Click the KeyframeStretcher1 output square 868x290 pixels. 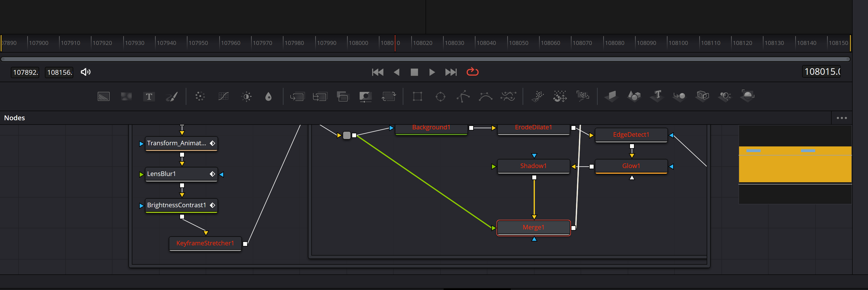pos(245,244)
